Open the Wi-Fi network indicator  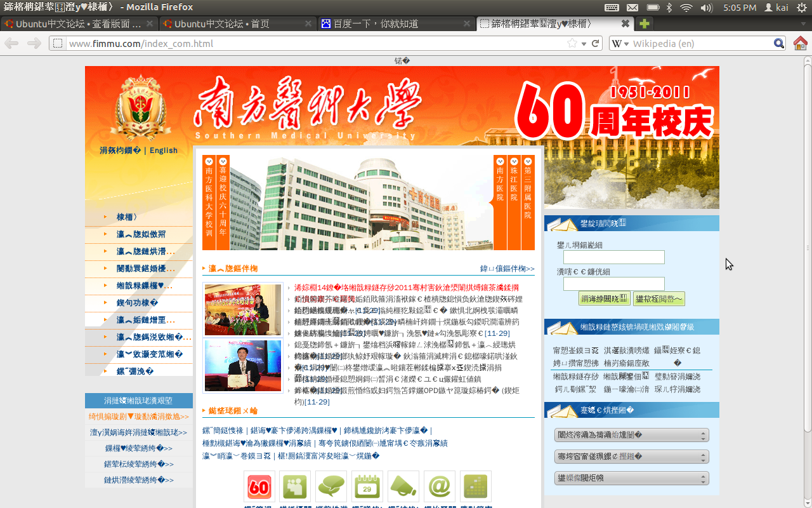click(686, 8)
